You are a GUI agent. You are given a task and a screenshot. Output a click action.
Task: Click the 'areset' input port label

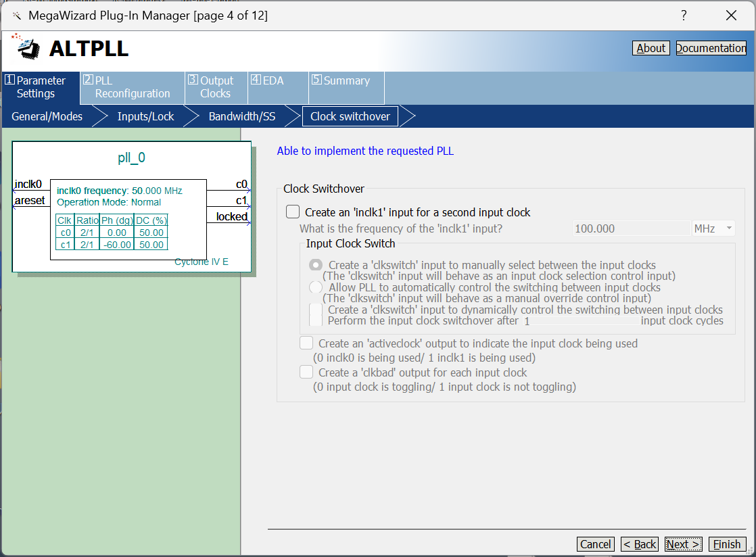click(x=30, y=201)
